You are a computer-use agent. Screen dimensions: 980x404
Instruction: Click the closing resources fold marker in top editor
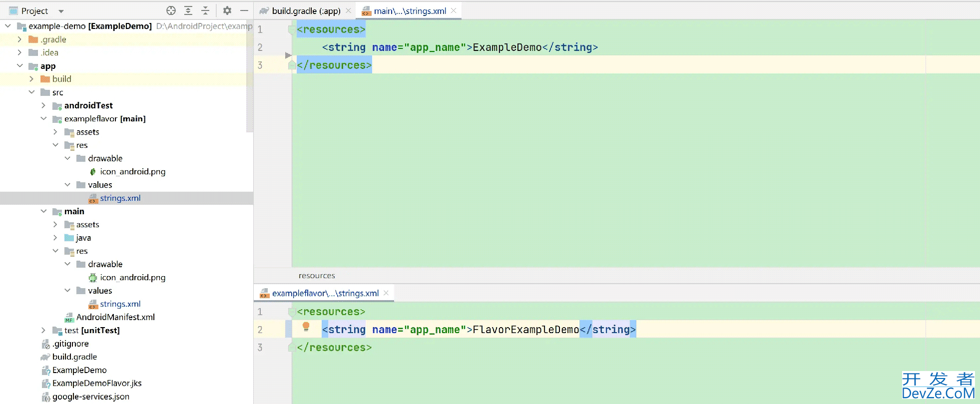click(x=291, y=65)
